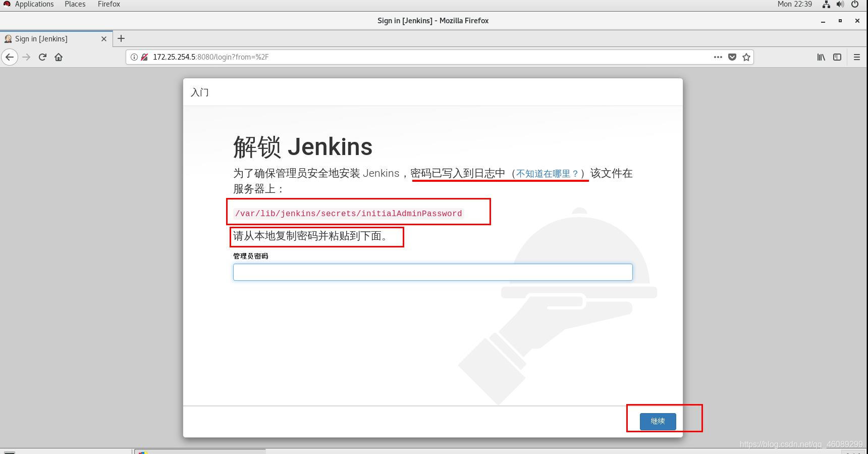
Task: Click the 解锁 Jenkins heading
Action: coord(303,147)
